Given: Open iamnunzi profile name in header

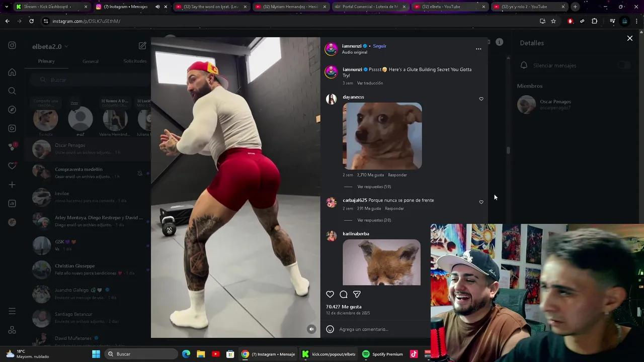Looking at the screenshot, I should pos(352,46).
